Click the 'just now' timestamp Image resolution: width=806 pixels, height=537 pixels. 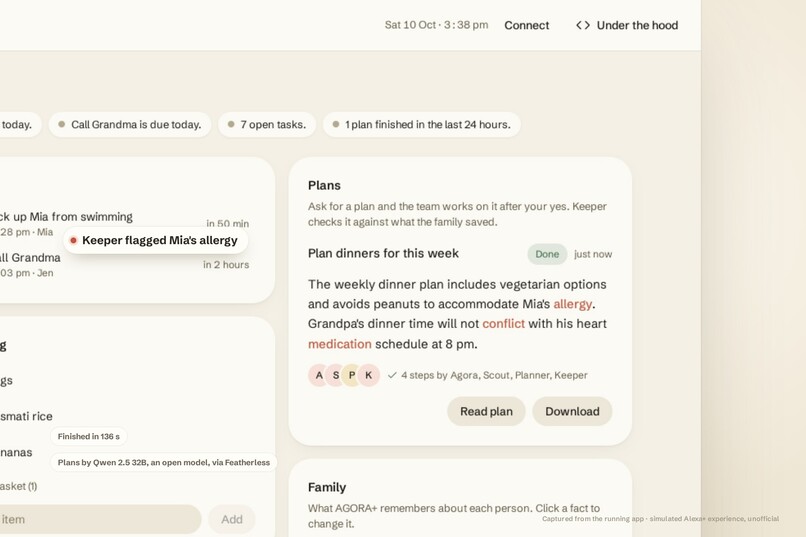593,254
